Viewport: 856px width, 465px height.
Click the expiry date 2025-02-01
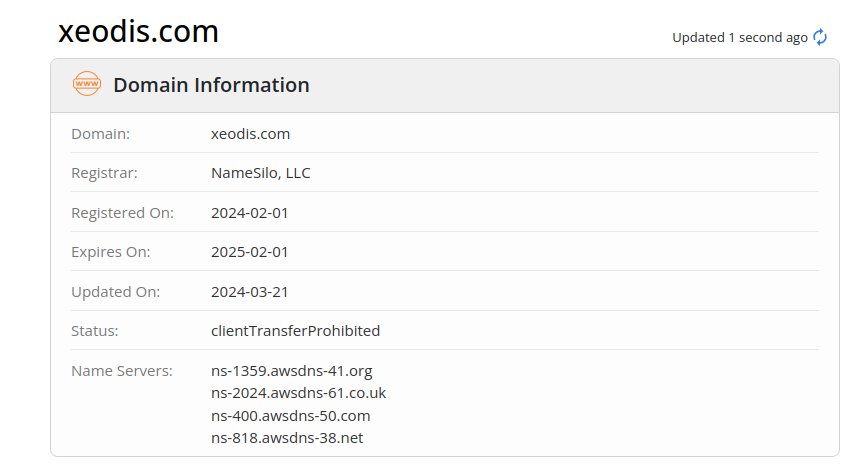coord(249,252)
